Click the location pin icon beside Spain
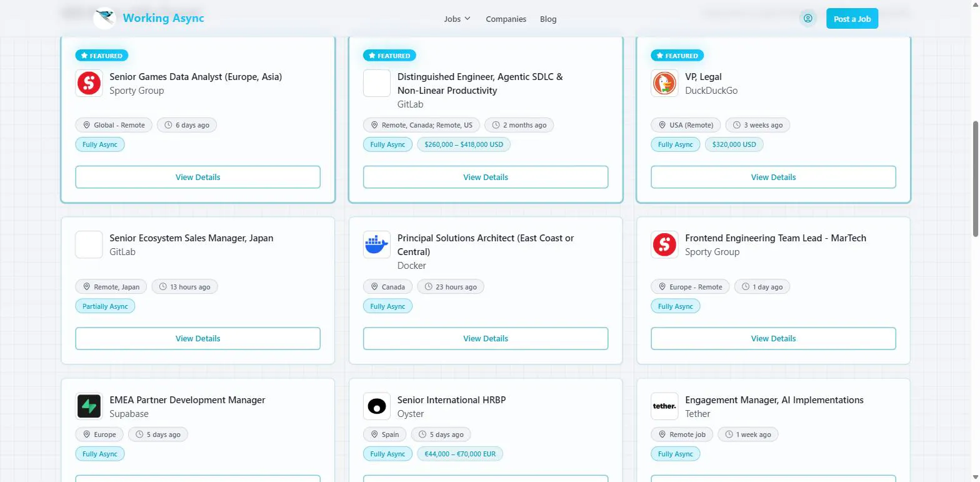 tap(374, 434)
